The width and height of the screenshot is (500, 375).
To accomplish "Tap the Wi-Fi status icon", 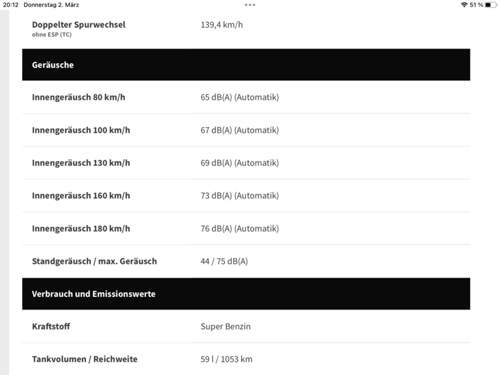I will (x=464, y=5).
